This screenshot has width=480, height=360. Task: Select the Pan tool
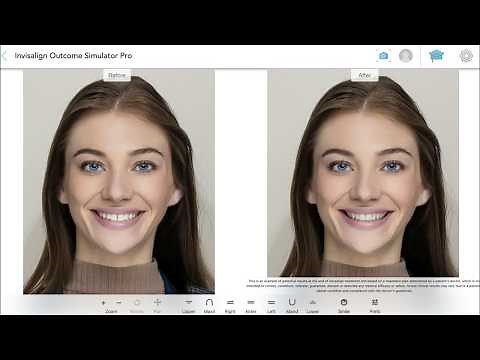click(157, 305)
